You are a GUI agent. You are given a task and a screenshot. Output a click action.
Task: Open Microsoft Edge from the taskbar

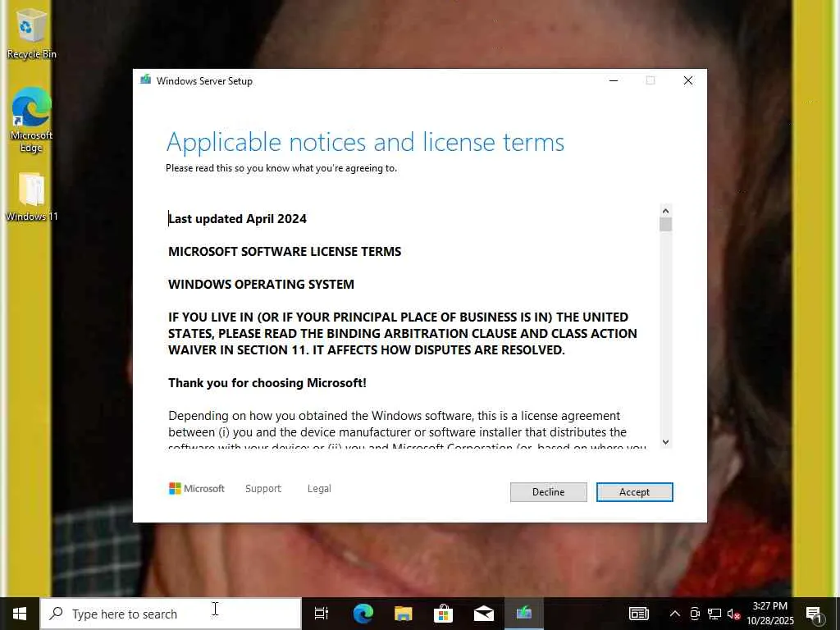363,614
